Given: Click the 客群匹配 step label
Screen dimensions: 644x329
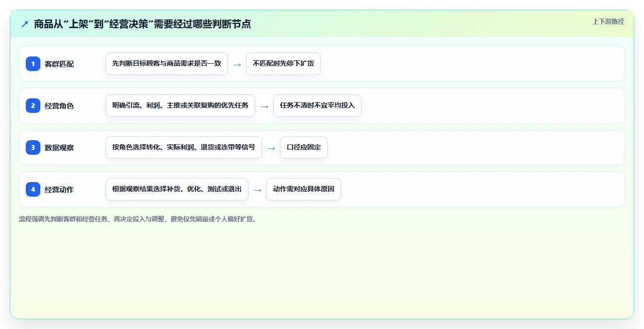Looking at the screenshot, I should (59, 64).
